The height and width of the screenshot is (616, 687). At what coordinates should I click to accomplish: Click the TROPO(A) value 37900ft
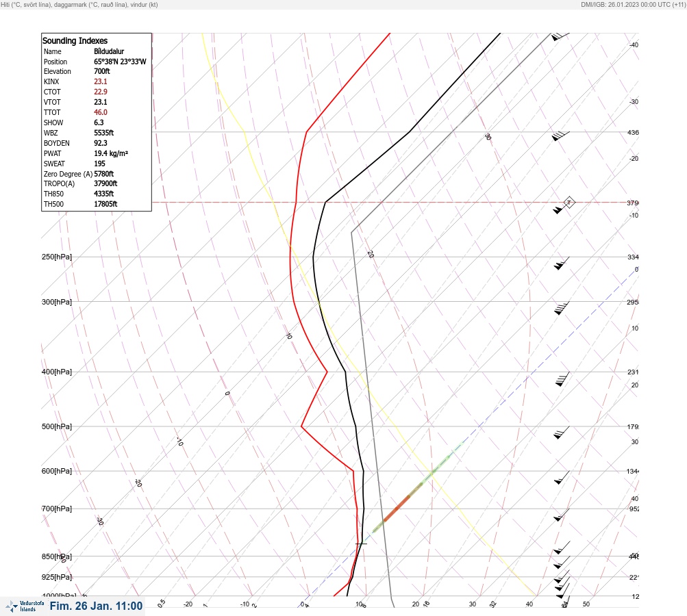tap(105, 183)
